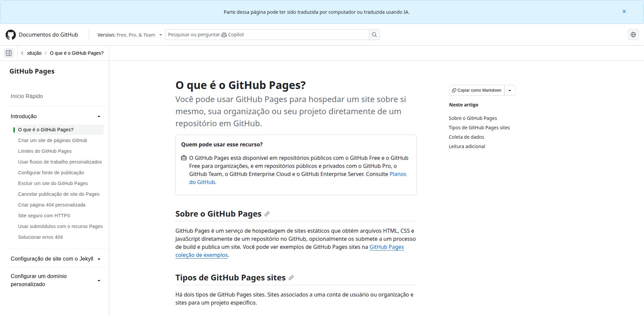The image size is (644, 315).
Task: Open Configurar fonte de publicação
Action: tap(51, 173)
